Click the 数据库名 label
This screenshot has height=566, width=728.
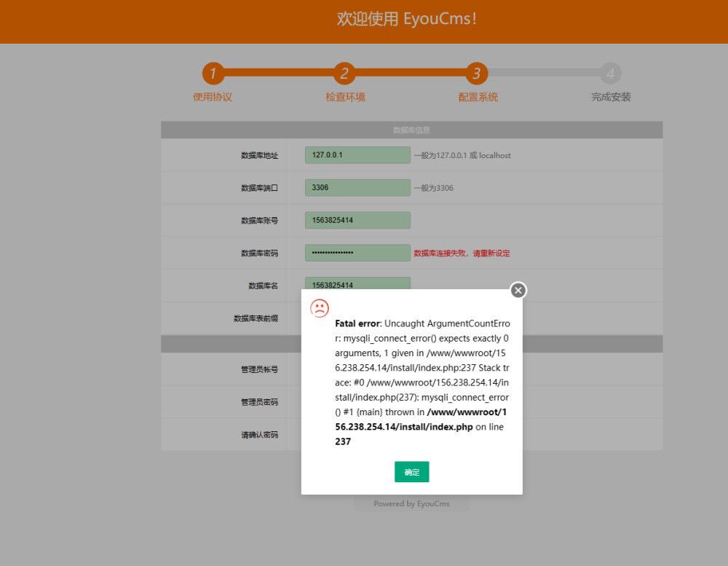pos(264,286)
